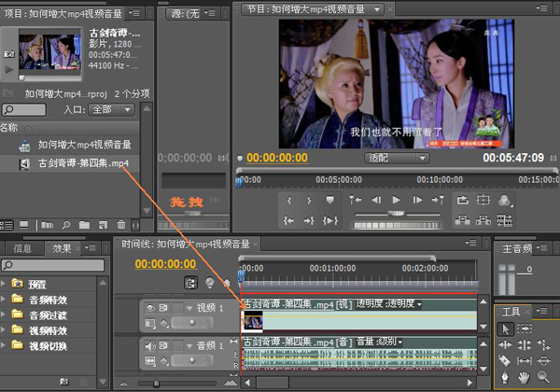Choose the Rolling Edit tool
The height and width of the screenshot is (392, 560).
tap(525, 345)
